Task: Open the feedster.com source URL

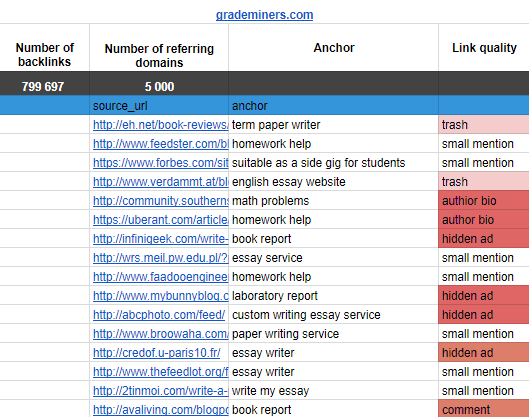Action: coord(161,144)
